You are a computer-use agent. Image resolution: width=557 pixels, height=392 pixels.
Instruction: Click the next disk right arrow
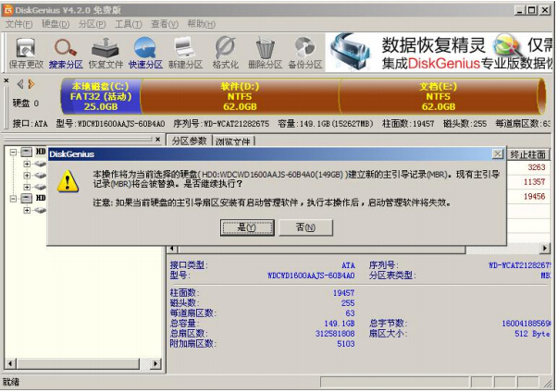pyautogui.click(x=31, y=84)
